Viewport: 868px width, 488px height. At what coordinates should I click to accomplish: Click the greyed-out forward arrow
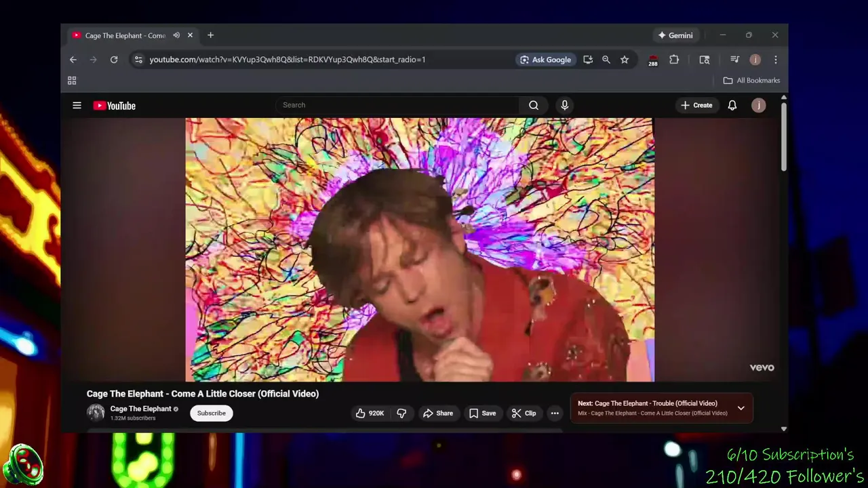tap(94, 60)
